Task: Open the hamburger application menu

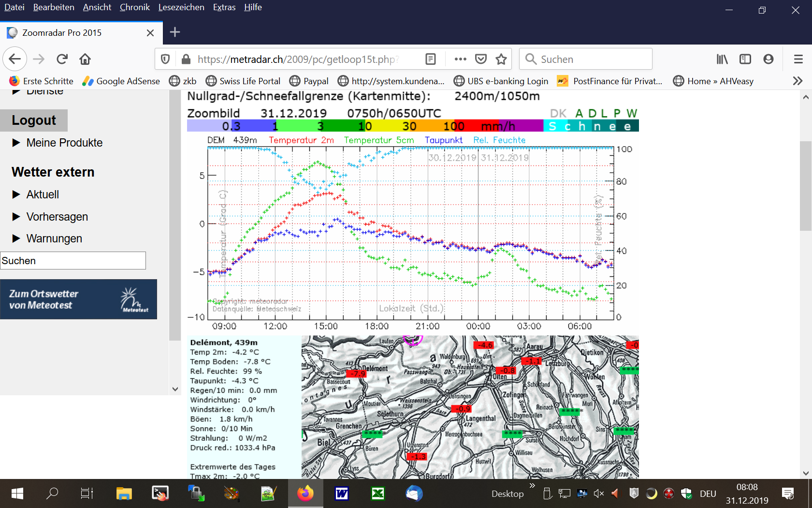Action: pos(798,59)
